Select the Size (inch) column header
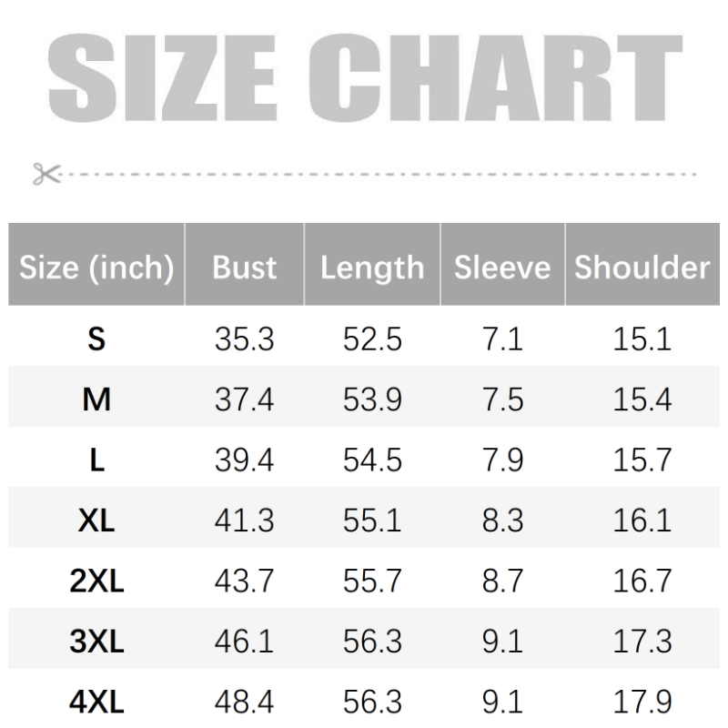 click(96, 268)
